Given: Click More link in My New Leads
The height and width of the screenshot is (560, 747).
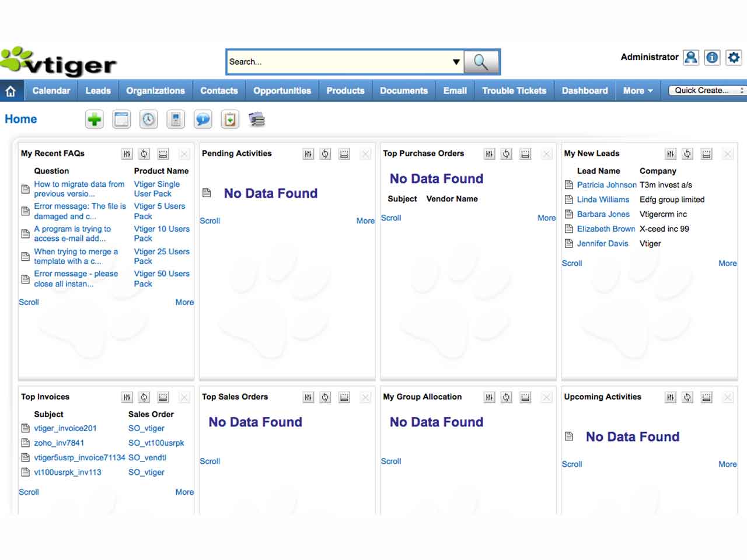Looking at the screenshot, I should tap(727, 263).
